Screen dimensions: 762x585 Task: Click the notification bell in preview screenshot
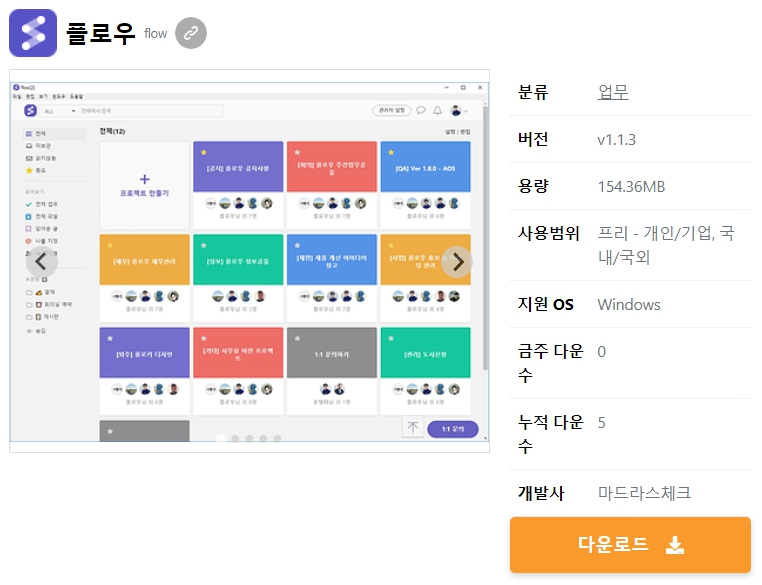(437, 111)
